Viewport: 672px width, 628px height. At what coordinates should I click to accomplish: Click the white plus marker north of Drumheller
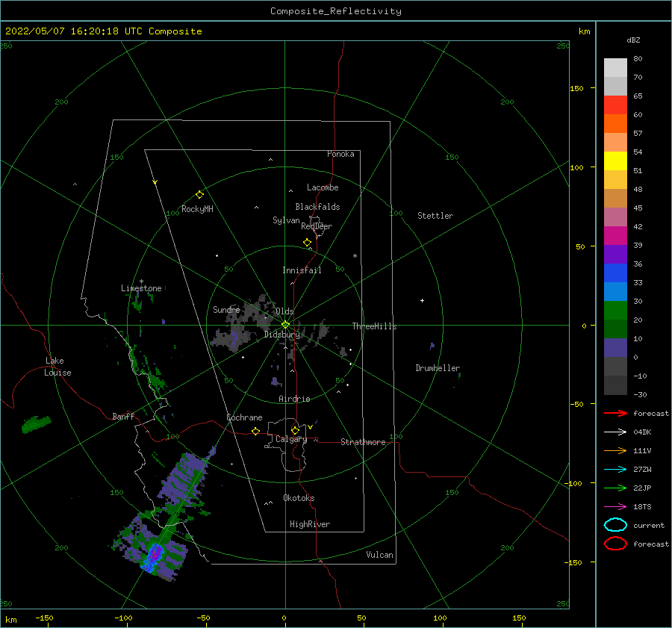tap(422, 300)
